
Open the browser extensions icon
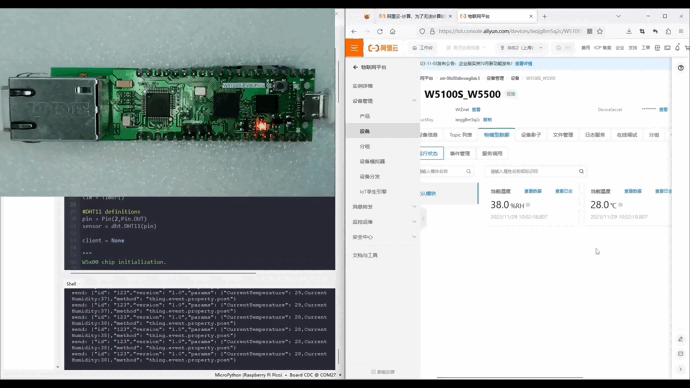point(668,31)
